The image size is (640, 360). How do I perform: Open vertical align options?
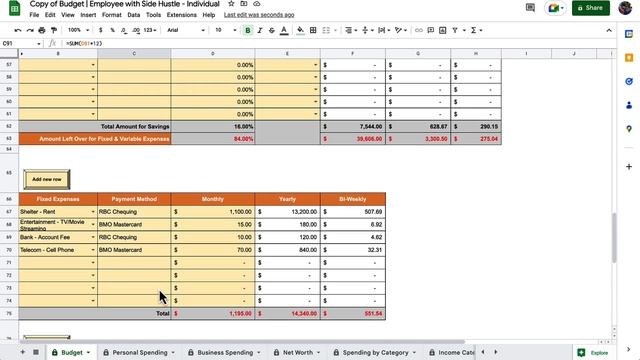pyautogui.click(x=367, y=30)
